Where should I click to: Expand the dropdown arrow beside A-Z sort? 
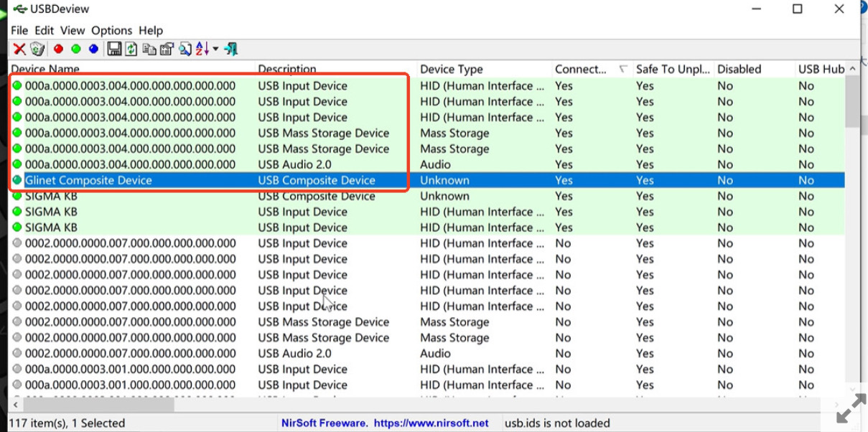215,49
